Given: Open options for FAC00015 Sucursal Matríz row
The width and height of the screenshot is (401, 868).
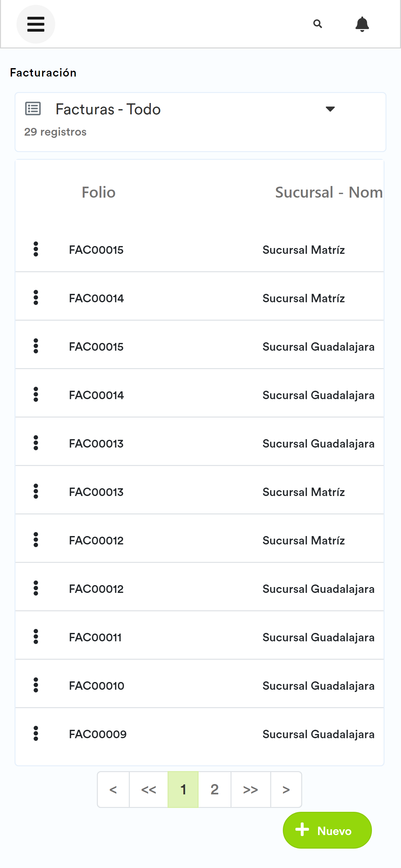Looking at the screenshot, I should [36, 249].
